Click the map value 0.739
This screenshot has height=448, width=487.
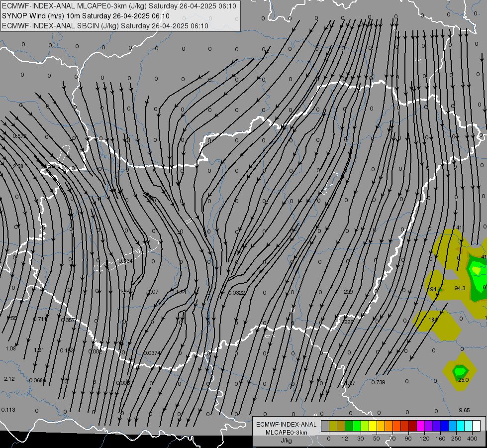[378, 382]
